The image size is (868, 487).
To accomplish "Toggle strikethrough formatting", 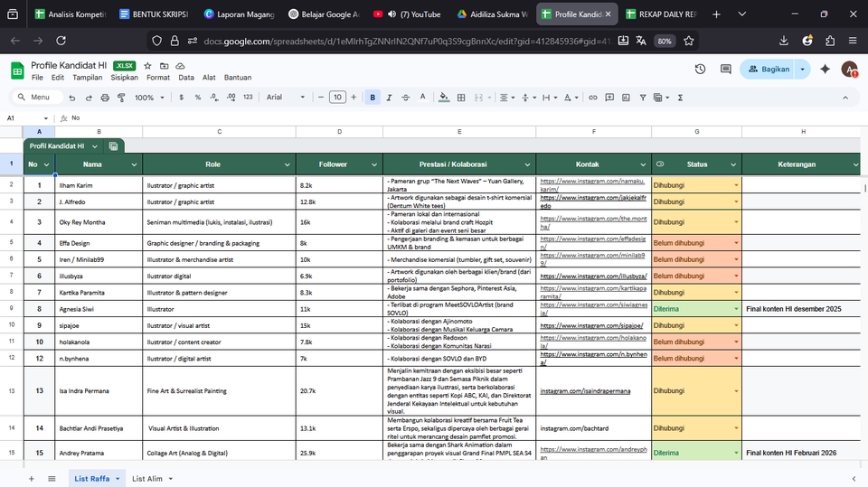I will [406, 98].
